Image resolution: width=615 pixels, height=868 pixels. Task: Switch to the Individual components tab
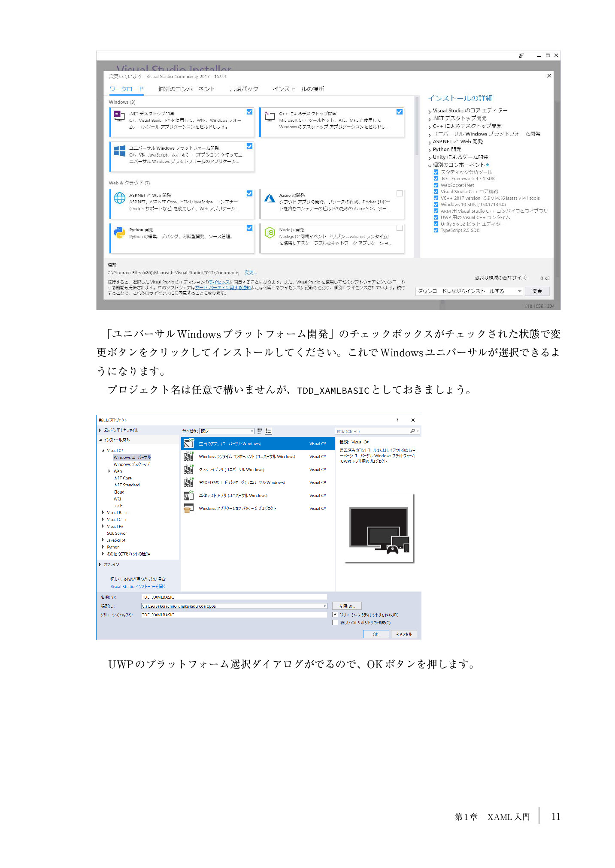[x=187, y=89]
